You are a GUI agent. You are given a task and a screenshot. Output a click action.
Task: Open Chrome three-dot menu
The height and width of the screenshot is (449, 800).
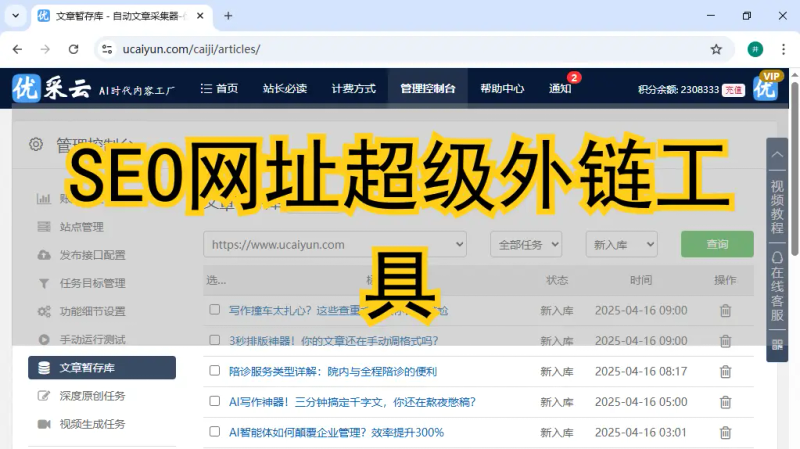click(783, 49)
